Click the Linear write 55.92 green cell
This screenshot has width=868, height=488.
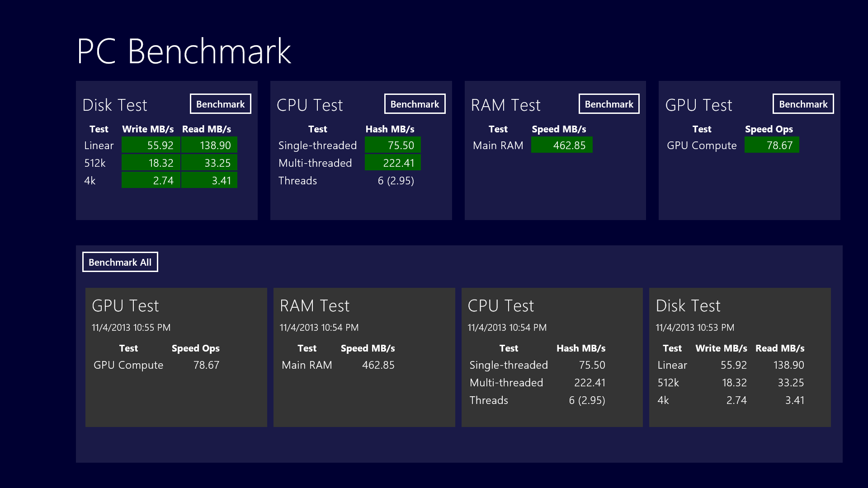pyautogui.click(x=151, y=145)
